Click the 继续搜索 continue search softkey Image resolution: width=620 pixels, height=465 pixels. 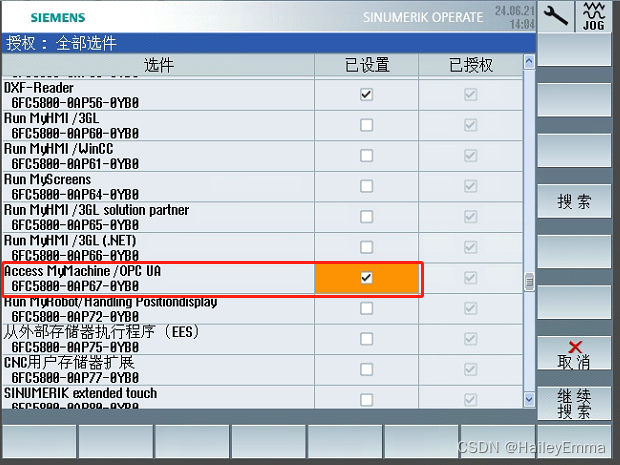[x=574, y=403]
